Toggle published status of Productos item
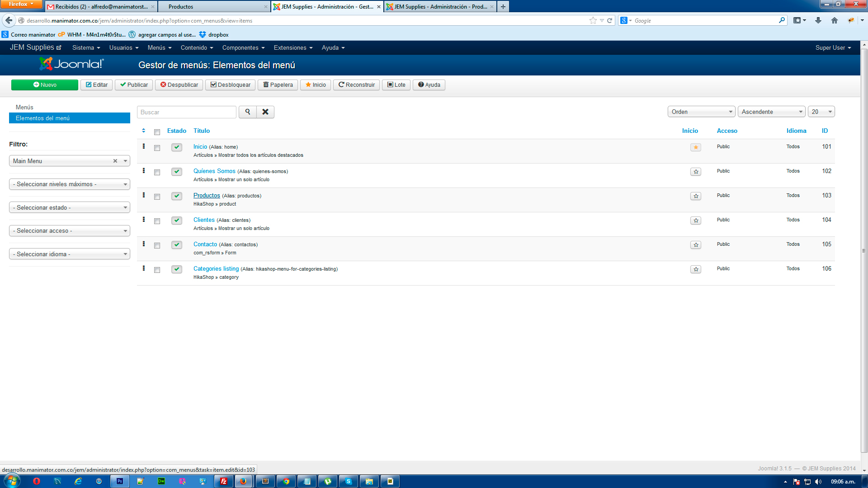The height and width of the screenshot is (488, 868). 176,196
